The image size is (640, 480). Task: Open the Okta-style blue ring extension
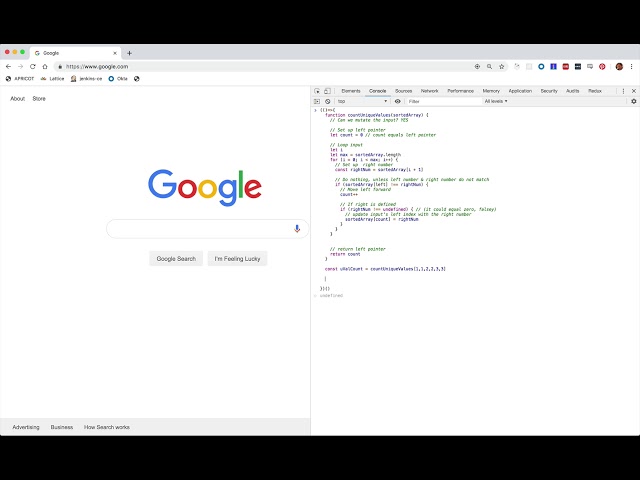(x=541, y=67)
